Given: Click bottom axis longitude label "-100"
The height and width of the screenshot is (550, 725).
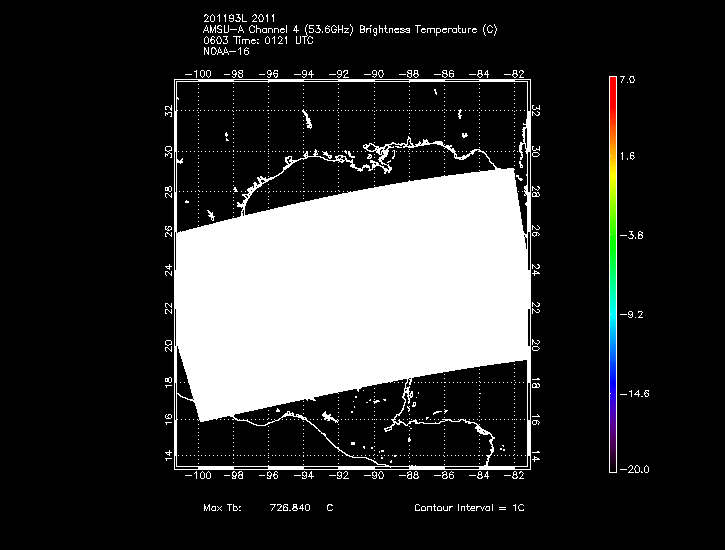Looking at the screenshot, I should pos(198,475).
